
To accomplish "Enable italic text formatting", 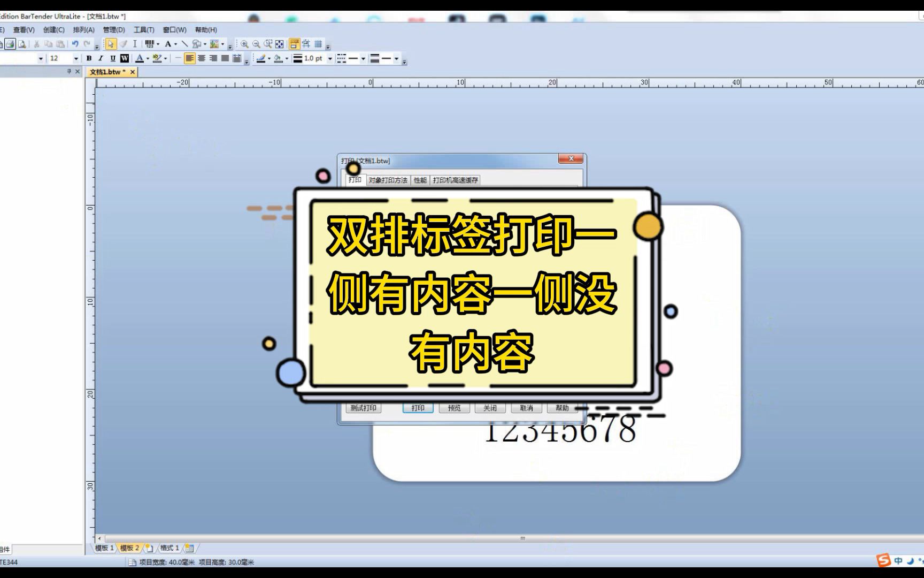I will point(102,59).
